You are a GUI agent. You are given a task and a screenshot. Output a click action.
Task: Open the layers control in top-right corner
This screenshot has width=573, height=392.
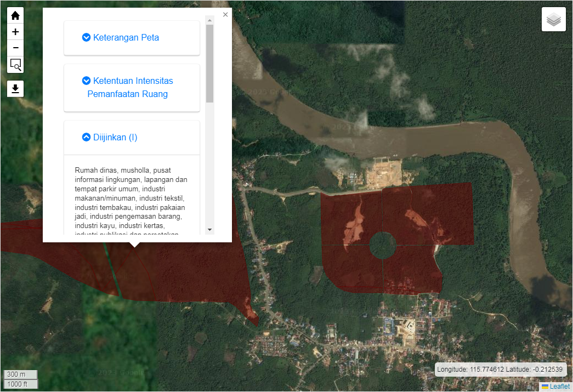(554, 20)
